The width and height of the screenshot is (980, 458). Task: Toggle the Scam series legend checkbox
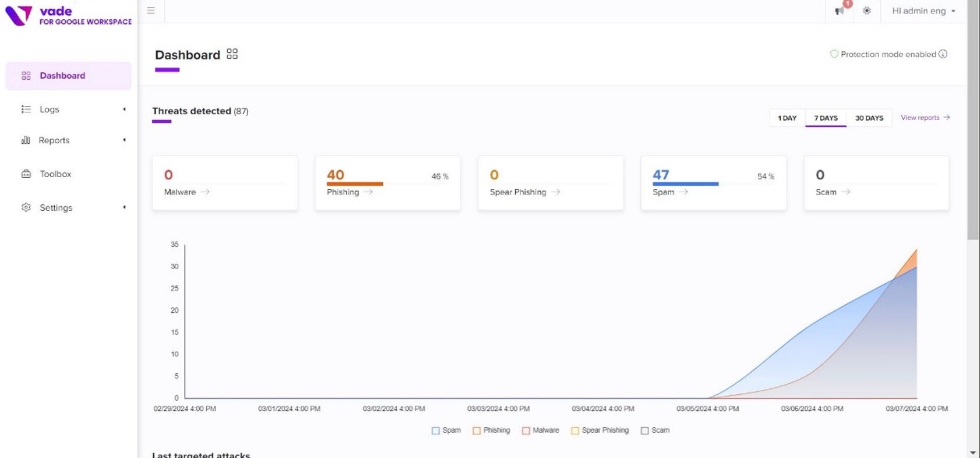coord(644,431)
